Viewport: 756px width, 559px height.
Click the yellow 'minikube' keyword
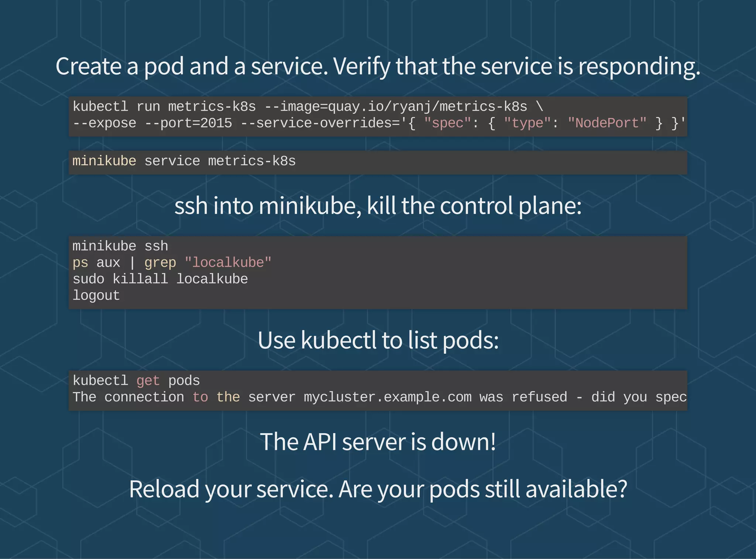point(104,161)
